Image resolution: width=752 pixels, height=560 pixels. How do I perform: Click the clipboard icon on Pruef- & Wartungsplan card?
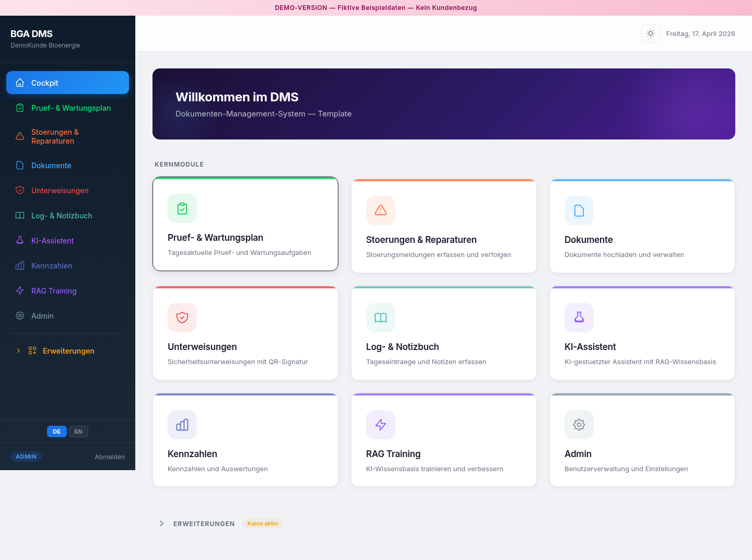point(182,208)
